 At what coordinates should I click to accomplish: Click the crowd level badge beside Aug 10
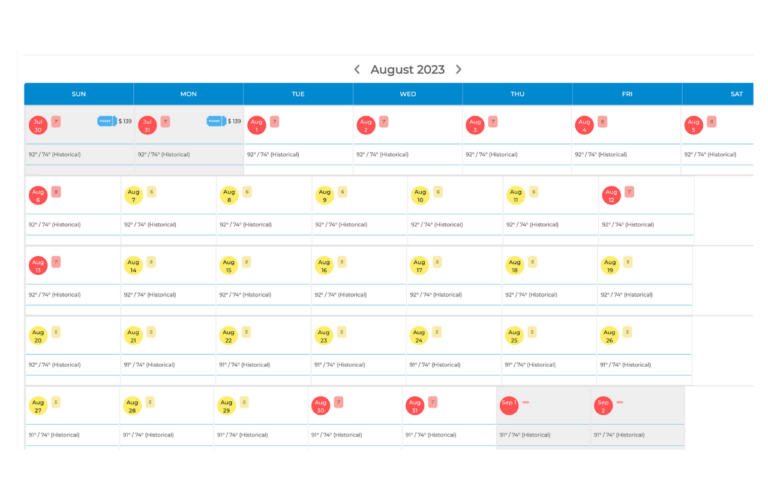point(438,191)
